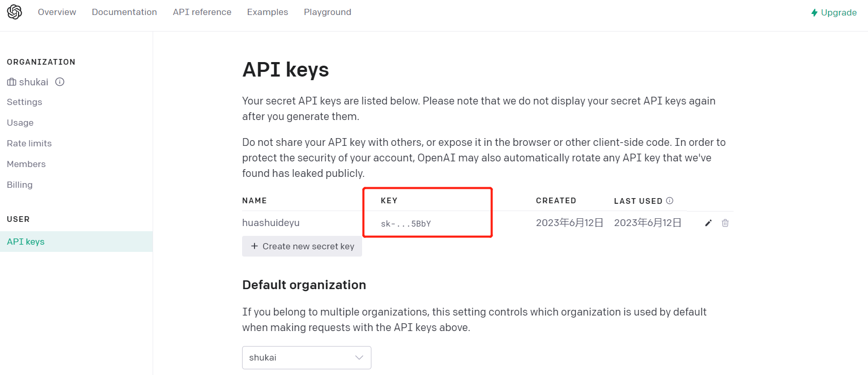Click the sk-...5BbY key value
This screenshot has width=868, height=375.
click(x=406, y=223)
